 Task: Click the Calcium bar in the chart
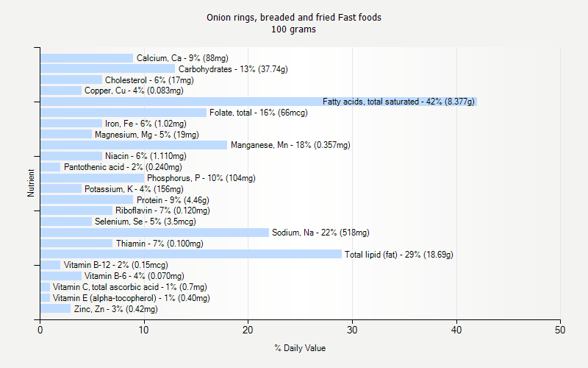tap(87, 58)
